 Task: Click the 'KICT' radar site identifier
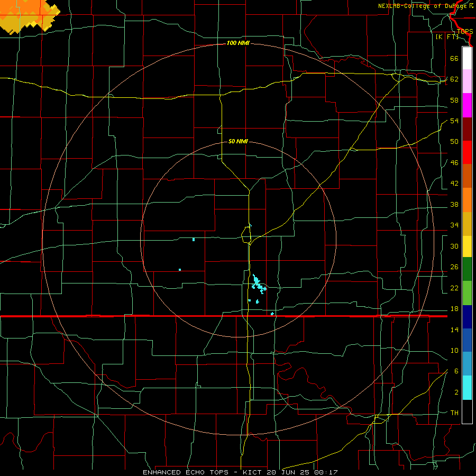pyautogui.click(x=253, y=472)
